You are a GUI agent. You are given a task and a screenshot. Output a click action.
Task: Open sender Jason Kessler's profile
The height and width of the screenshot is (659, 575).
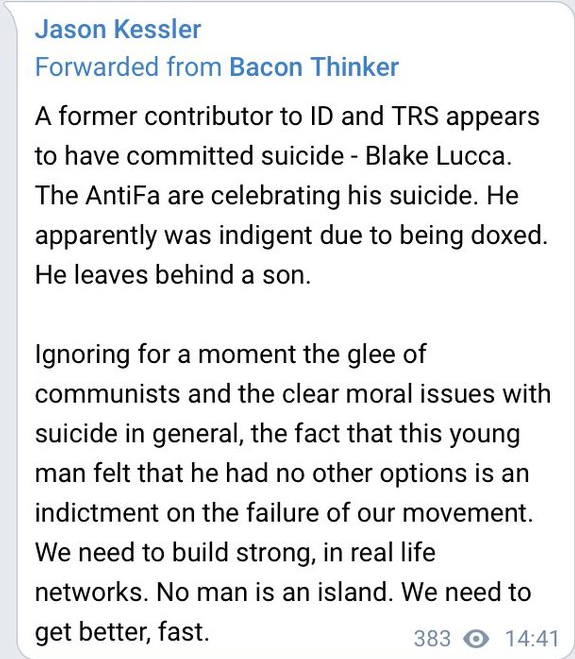[x=118, y=29]
